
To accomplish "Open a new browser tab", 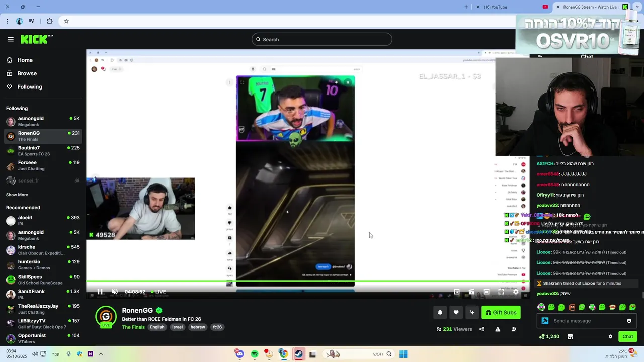I will click(x=466, y=7).
